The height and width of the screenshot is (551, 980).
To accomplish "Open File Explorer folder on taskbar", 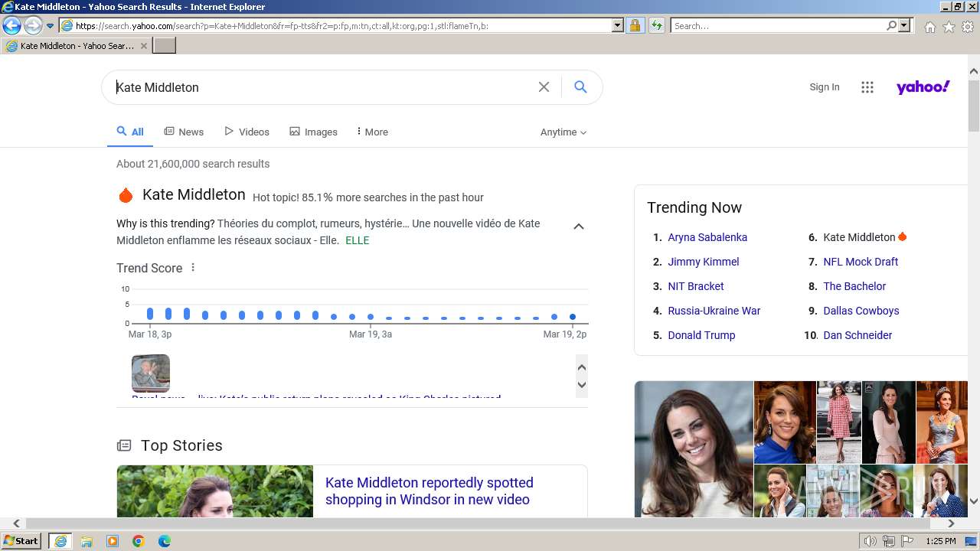I will point(87,541).
